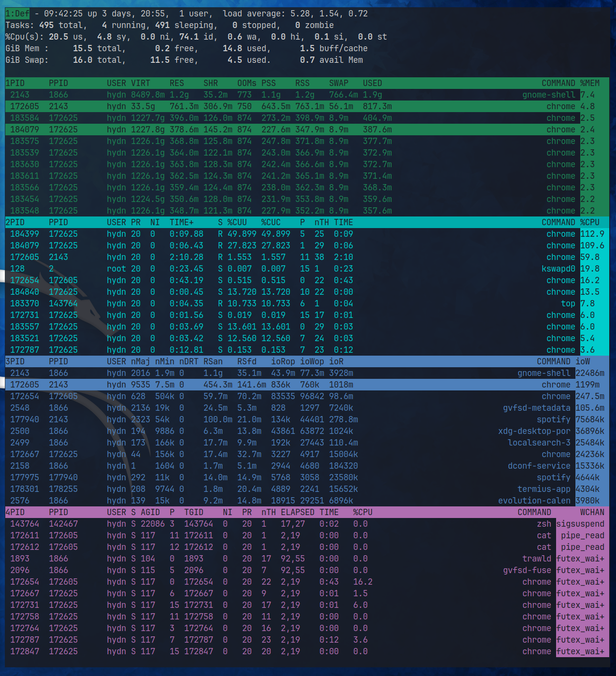The height and width of the screenshot is (676, 616).
Task: Click the ioW column header
Action: pos(583,361)
